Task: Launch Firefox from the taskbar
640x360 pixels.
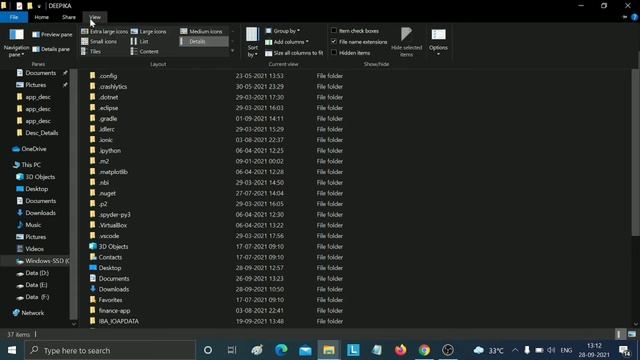Action: point(400,350)
